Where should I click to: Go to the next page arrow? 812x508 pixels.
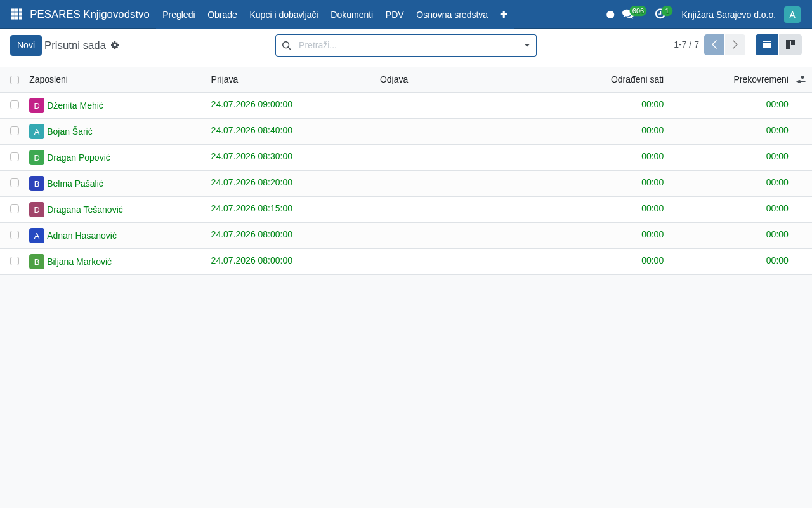click(735, 45)
